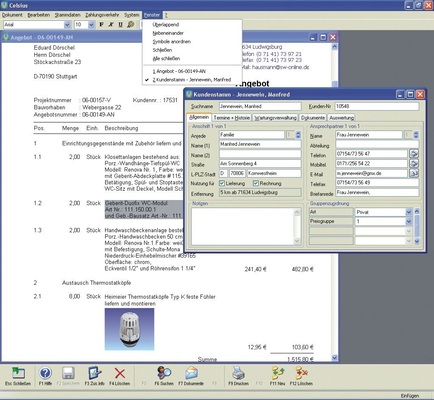The height and width of the screenshot is (400, 434).
Task: Click the F4 Löschen red X icon
Action: point(120,373)
